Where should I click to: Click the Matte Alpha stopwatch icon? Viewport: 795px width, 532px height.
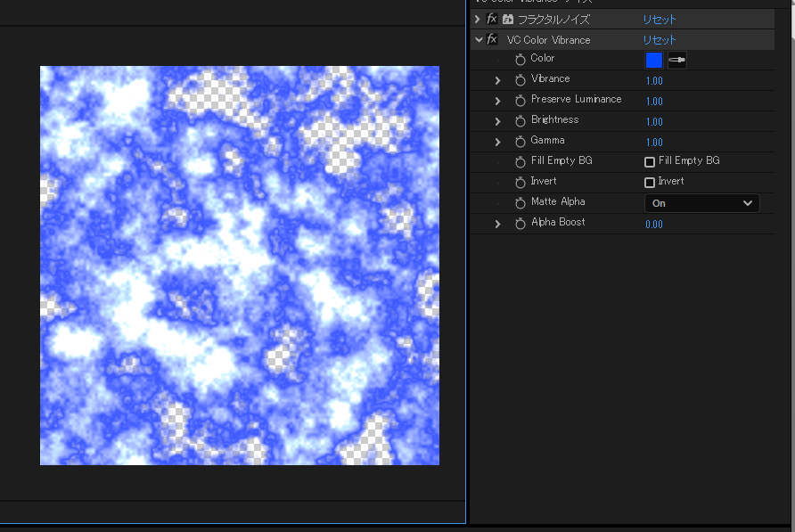pyautogui.click(x=520, y=203)
